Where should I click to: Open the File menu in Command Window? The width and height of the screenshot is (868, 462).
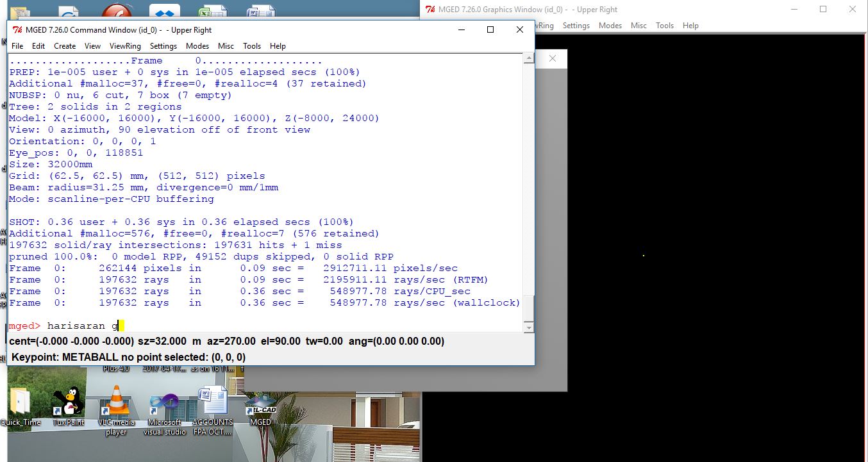17,46
